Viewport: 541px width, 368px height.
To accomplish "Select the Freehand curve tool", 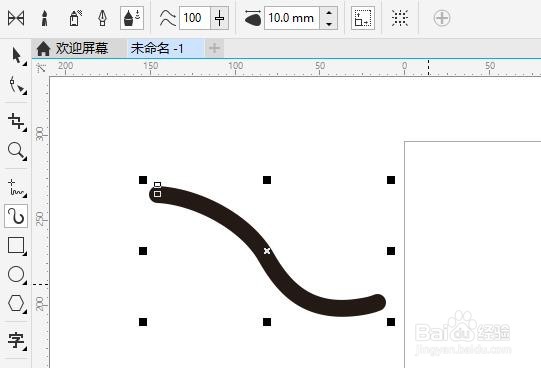I will pyautogui.click(x=17, y=188).
